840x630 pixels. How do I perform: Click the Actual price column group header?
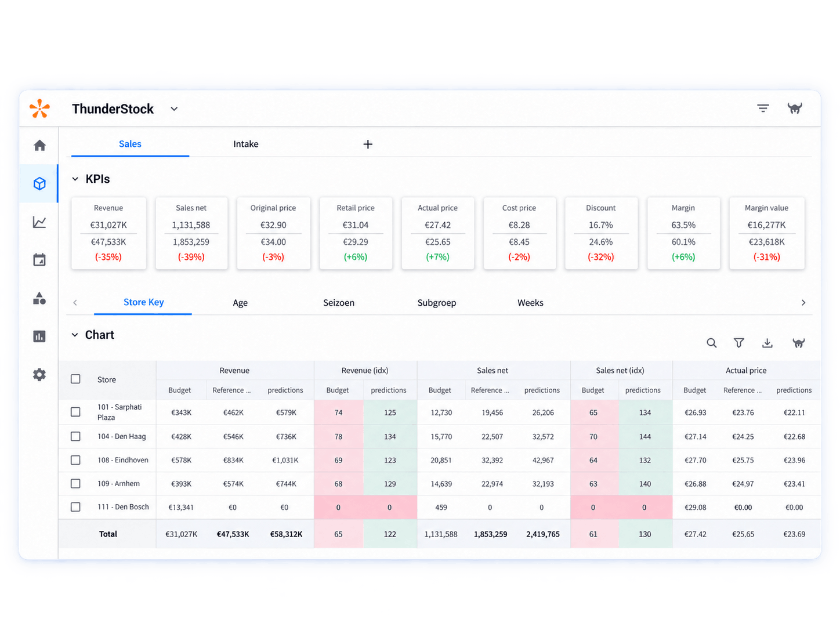[746, 370]
